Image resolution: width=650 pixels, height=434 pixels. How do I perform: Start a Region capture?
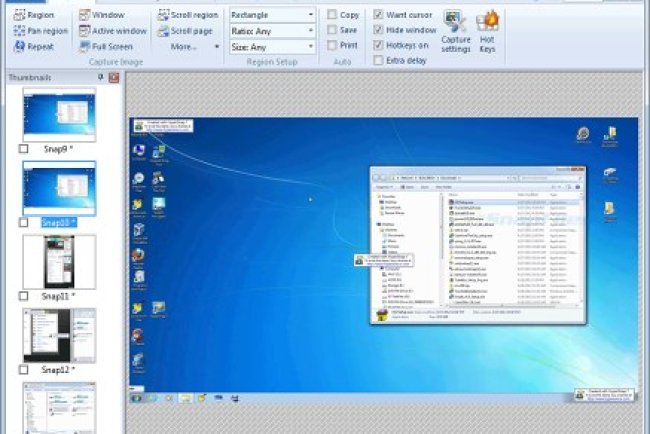34,15
